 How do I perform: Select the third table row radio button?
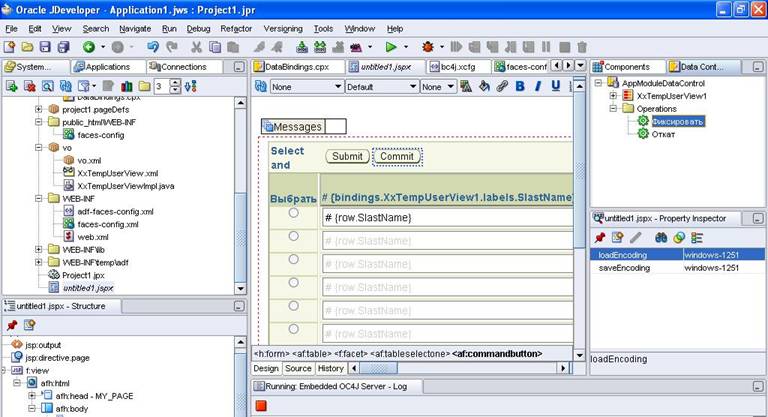coord(293,259)
